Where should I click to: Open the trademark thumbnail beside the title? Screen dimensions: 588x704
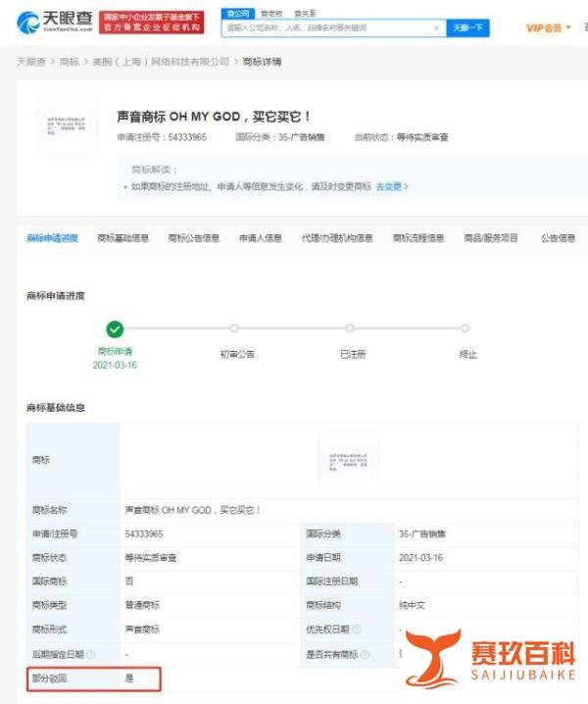coord(67,126)
